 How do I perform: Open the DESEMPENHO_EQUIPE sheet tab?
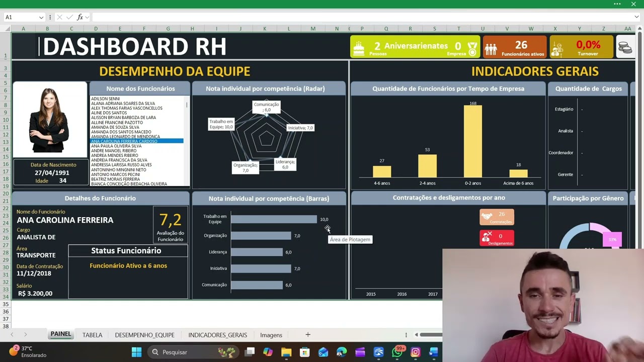tap(144, 335)
